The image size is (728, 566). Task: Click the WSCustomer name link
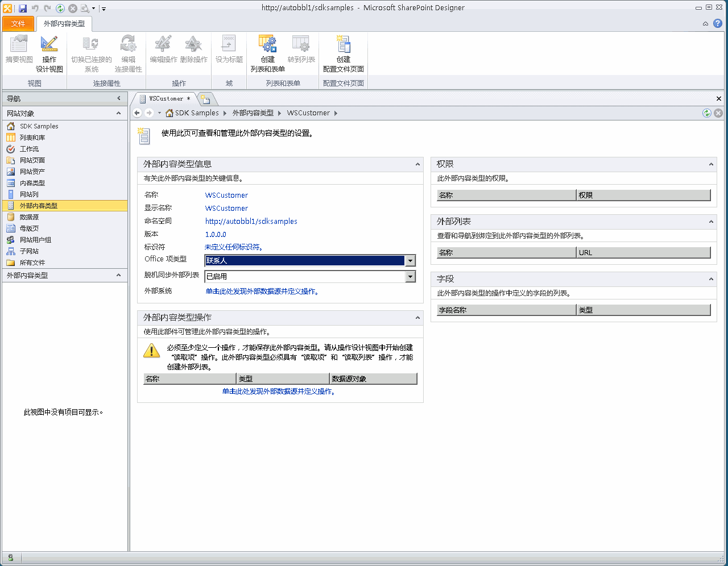tap(226, 195)
